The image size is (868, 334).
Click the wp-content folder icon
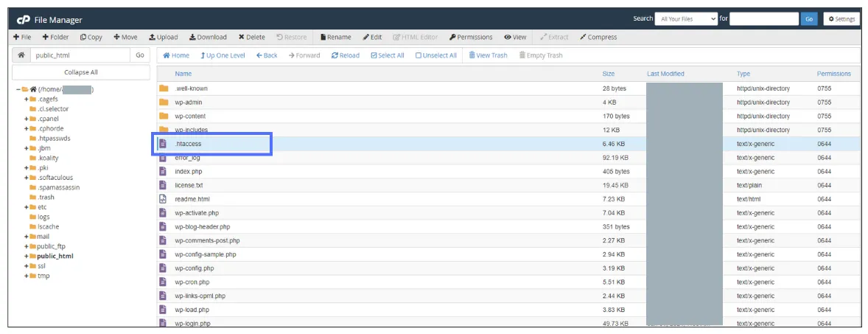pyautogui.click(x=164, y=116)
